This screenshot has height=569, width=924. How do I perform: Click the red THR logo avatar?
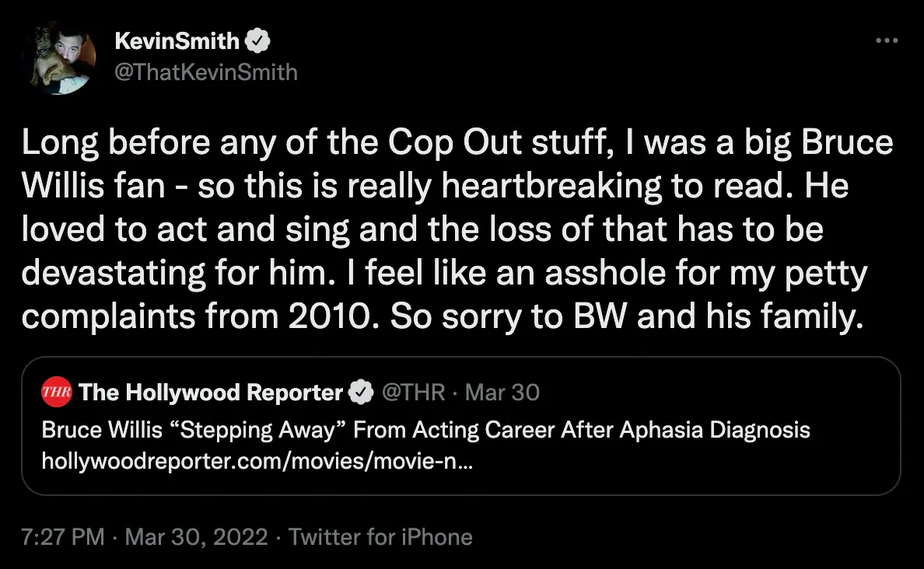56,393
